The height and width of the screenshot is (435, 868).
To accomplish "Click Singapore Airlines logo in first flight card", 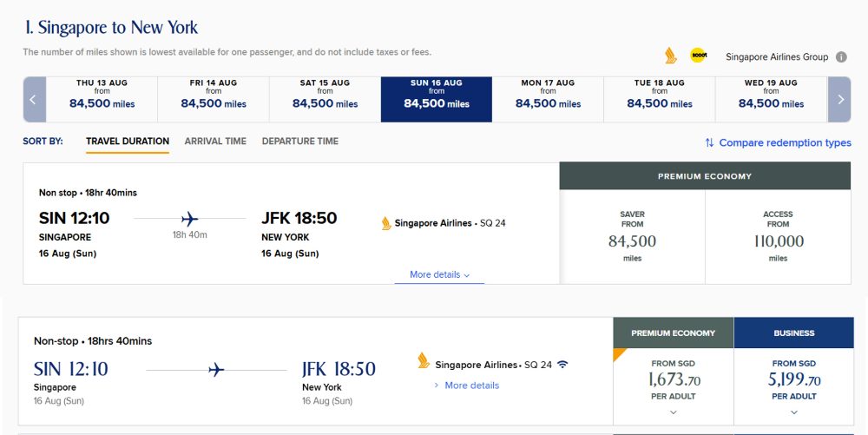I will pyautogui.click(x=386, y=223).
